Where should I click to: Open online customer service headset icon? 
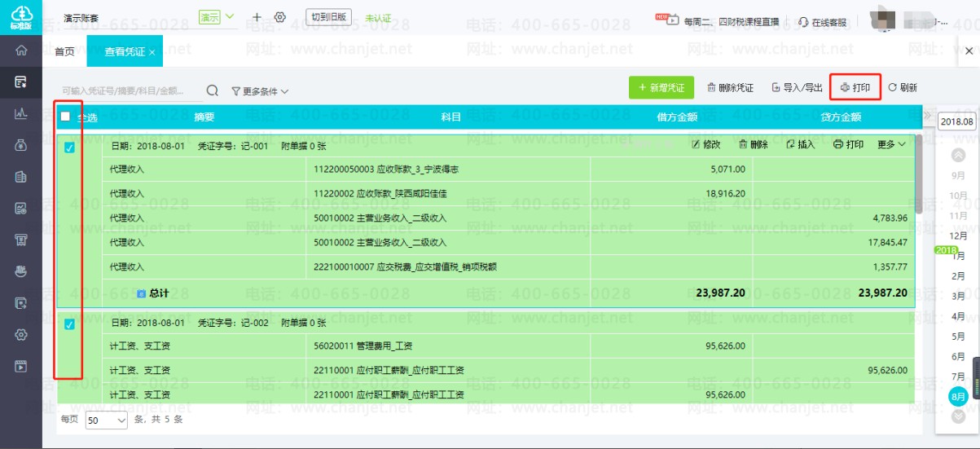point(804,22)
